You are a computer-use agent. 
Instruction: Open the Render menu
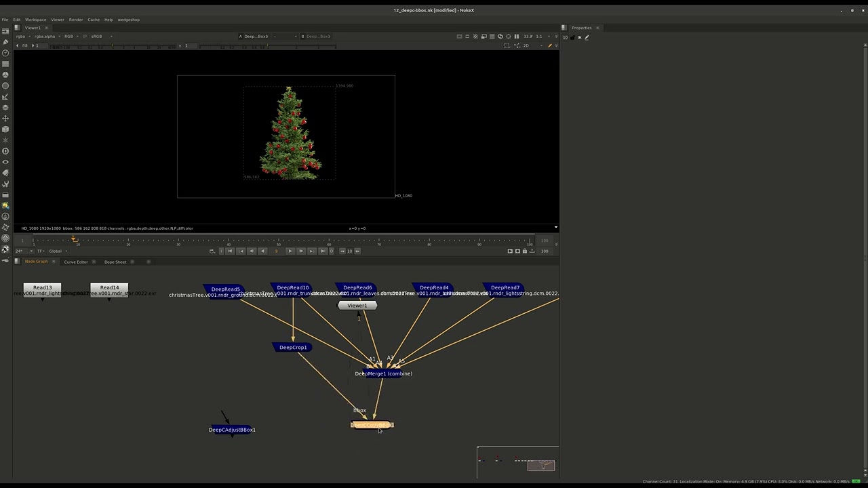tap(76, 20)
